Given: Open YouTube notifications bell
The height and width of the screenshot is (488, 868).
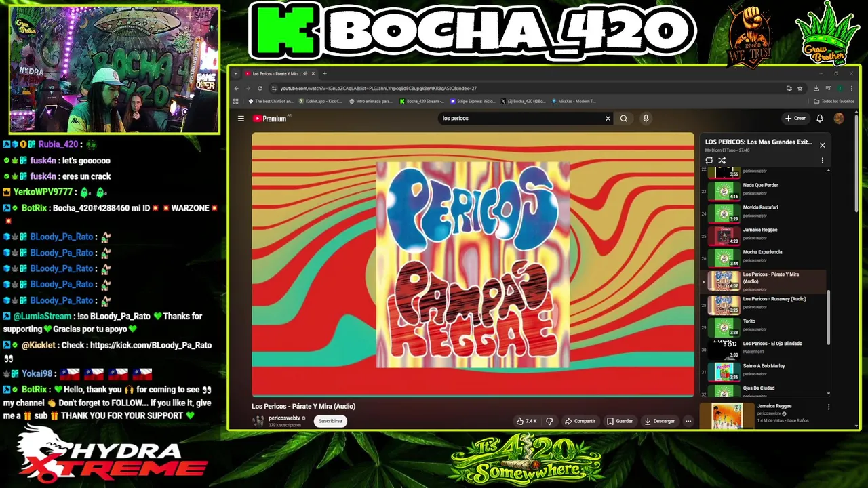Looking at the screenshot, I should point(820,119).
